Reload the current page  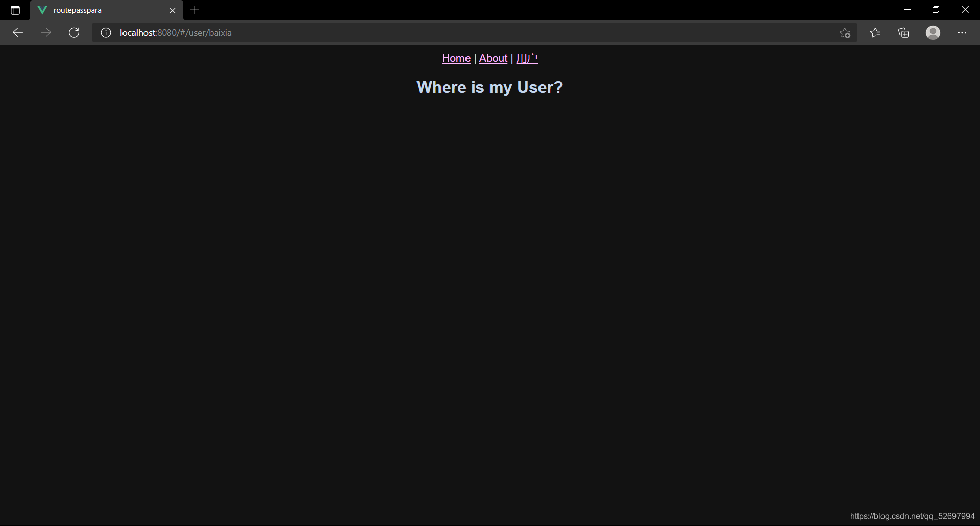coord(74,33)
